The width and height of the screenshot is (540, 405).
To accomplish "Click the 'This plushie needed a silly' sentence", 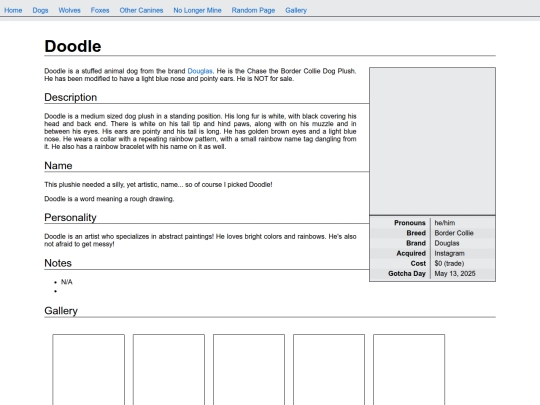I will 158,185.
